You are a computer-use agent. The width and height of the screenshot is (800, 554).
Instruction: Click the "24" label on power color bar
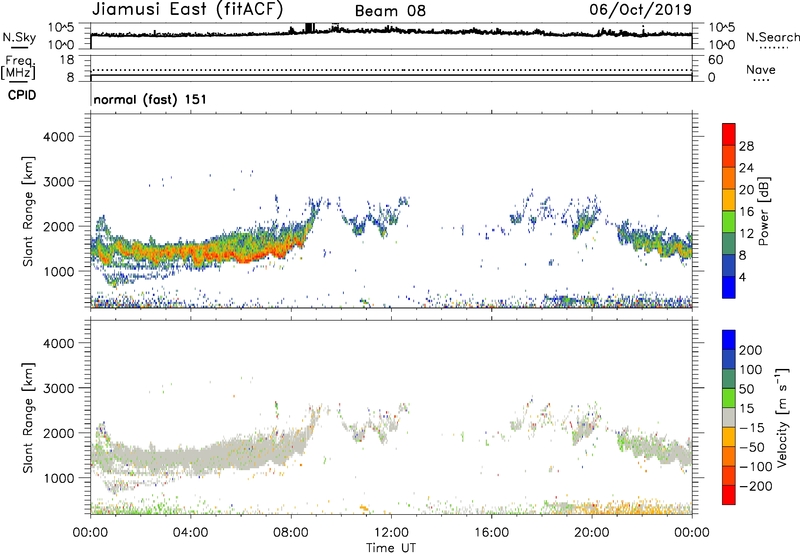click(746, 168)
